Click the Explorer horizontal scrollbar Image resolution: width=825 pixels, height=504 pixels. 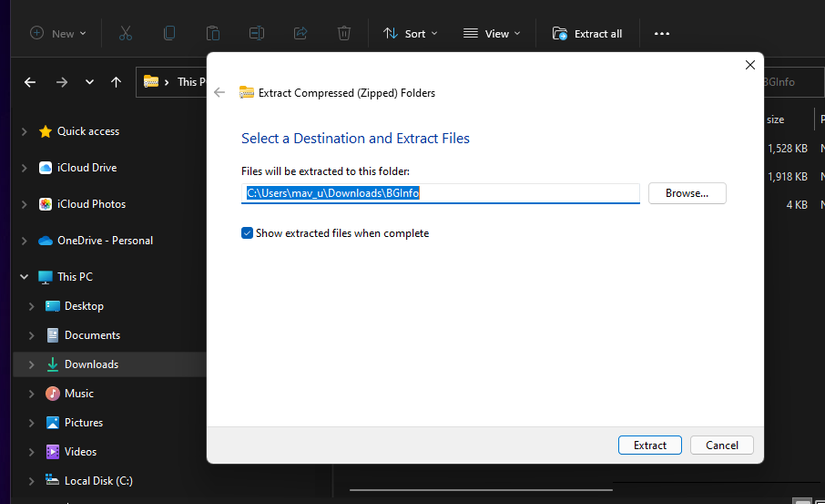[x=481, y=490]
